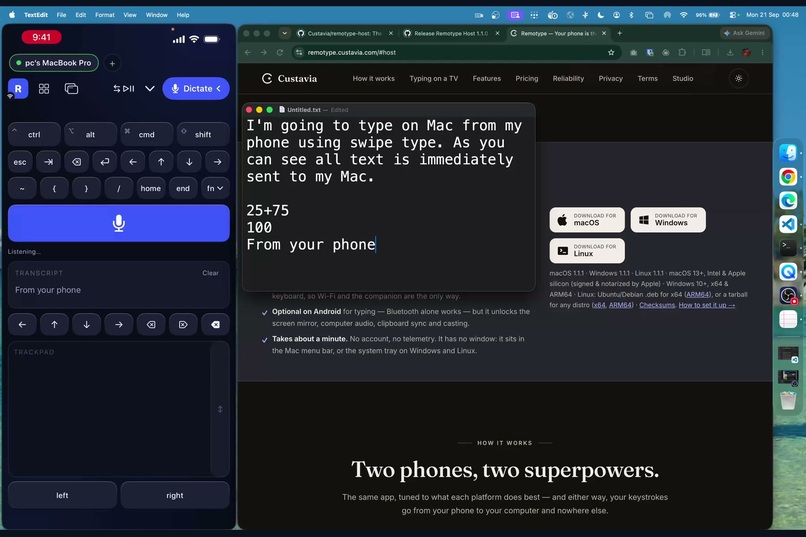Tap the filled white delete icon below transcript
The width and height of the screenshot is (806, 537).
point(215,324)
